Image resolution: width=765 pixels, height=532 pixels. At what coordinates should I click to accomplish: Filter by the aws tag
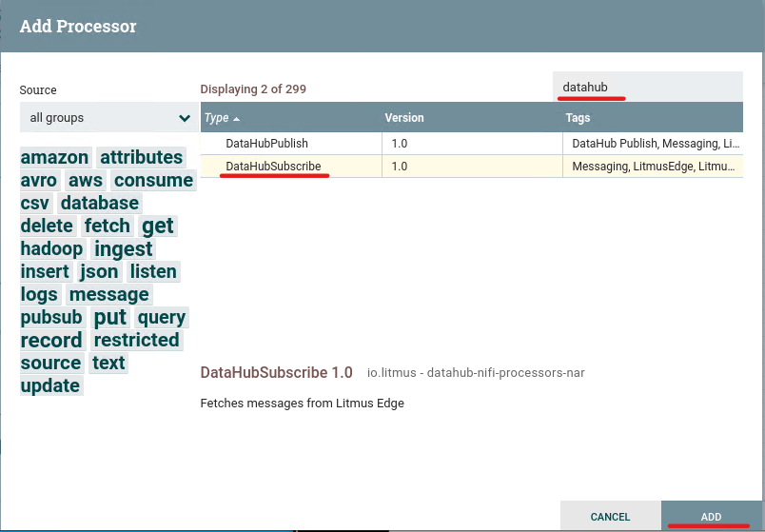(86, 180)
